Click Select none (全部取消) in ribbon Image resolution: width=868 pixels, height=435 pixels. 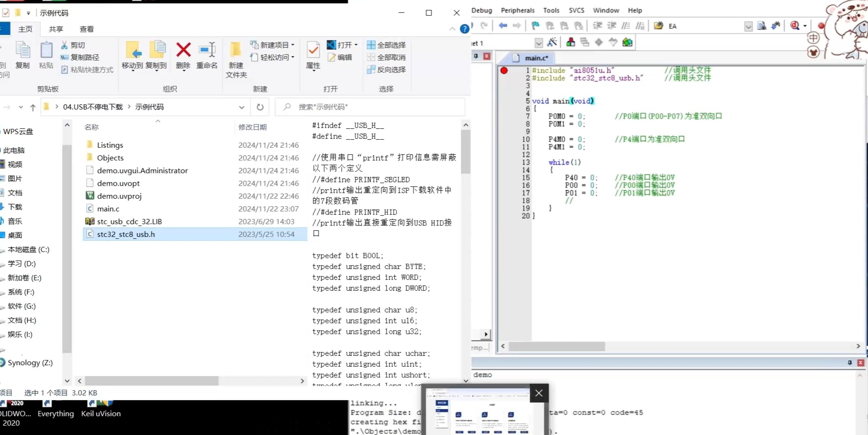[386, 57]
